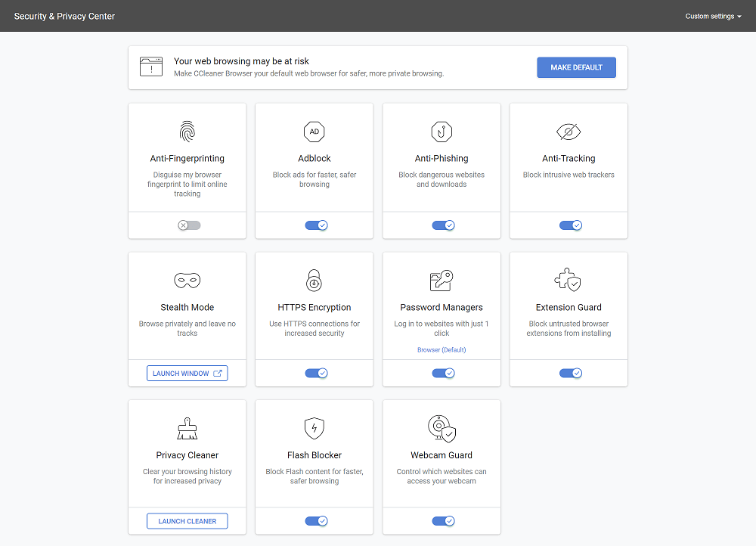The height and width of the screenshot is (546, 756).
Task: Click the Webcam Guard camera icon
Action: tap(442, 428)
